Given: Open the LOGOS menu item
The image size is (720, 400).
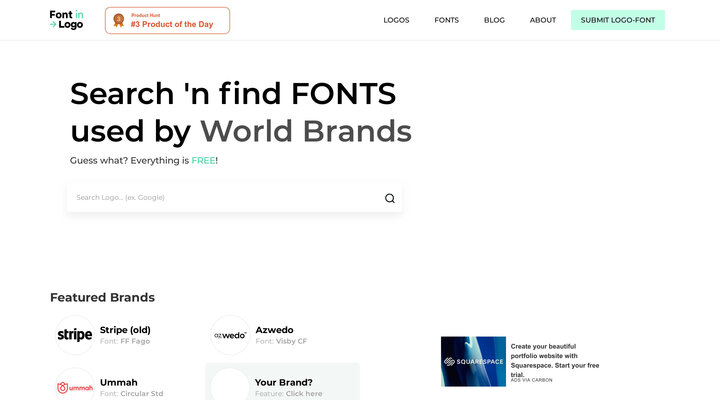Looking at the screenshot, I should click(x=396, y=20).
